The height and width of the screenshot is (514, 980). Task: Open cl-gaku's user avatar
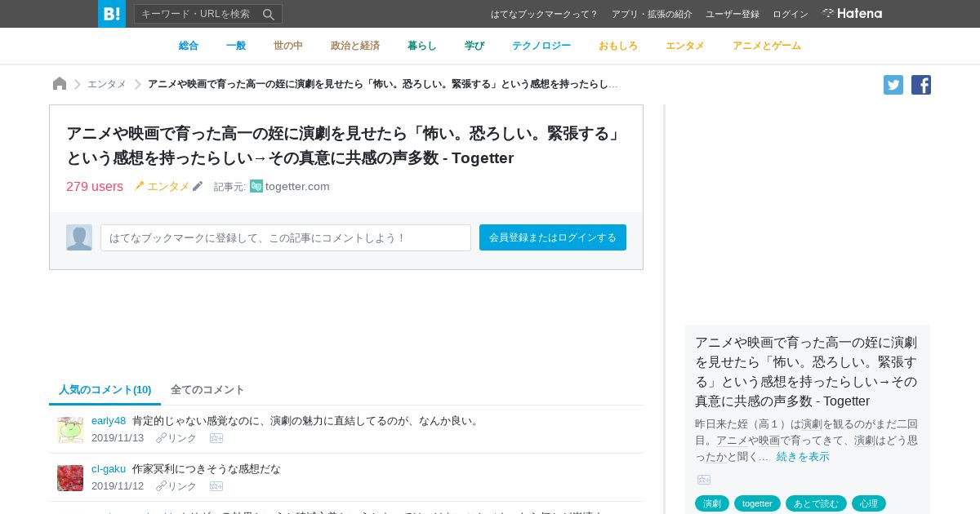coord(70,478)
